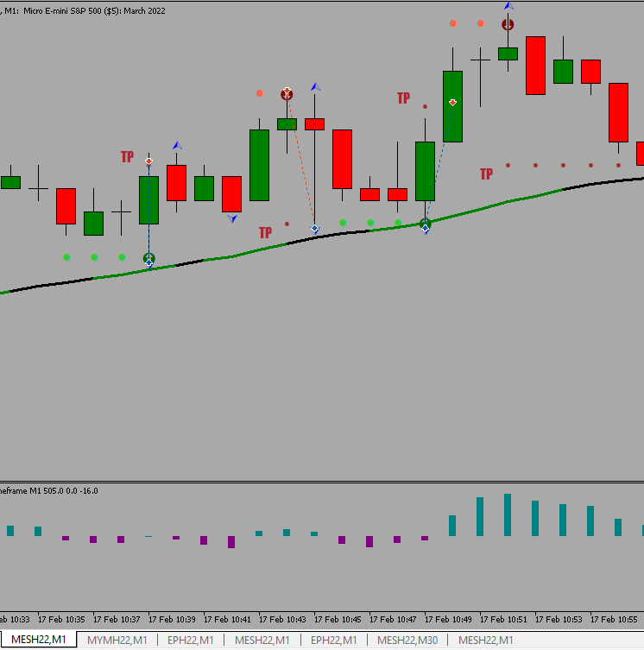The height and width of the screenshot is (650, 644).
Task: Select the TP label beside the 10:39 candle top
Action: point(127,157)
